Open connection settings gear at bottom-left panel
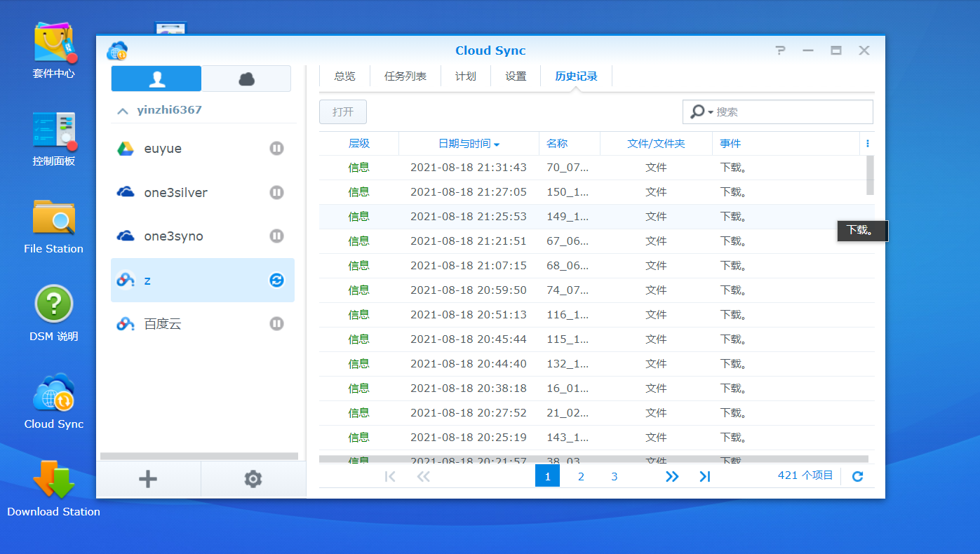This screenshot has height=554, width=980. coord(253,479)
